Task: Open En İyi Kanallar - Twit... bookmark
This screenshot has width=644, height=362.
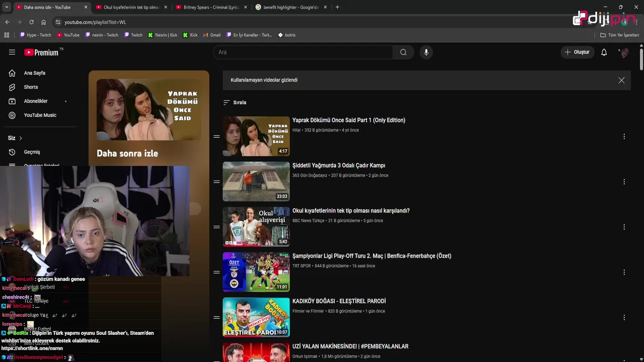Action: click(x=249, y=35)
